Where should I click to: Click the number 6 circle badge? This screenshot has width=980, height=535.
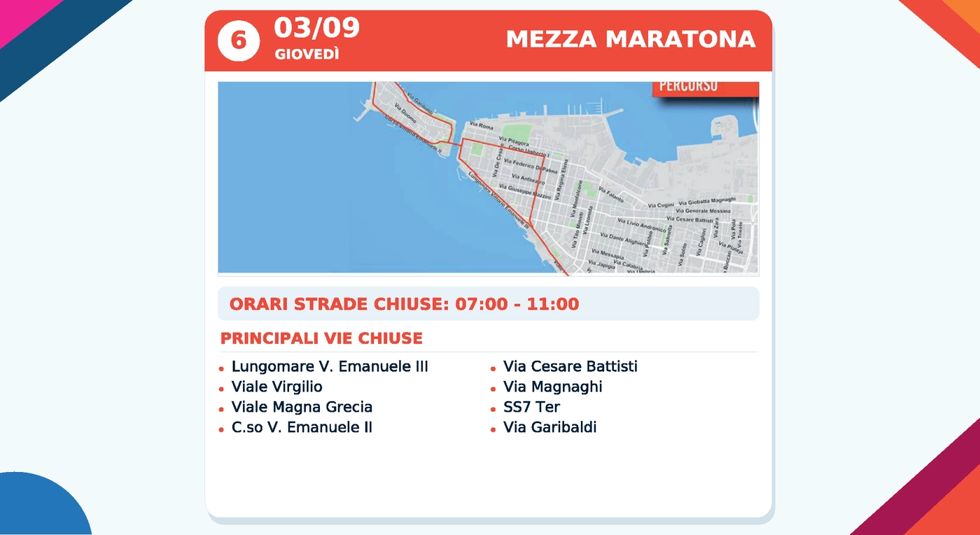239,41
